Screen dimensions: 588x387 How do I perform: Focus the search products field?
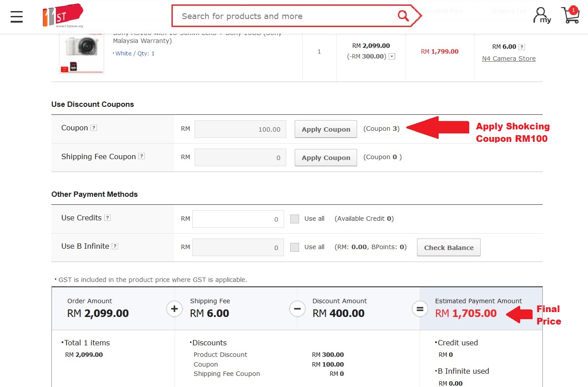(284, 16)
